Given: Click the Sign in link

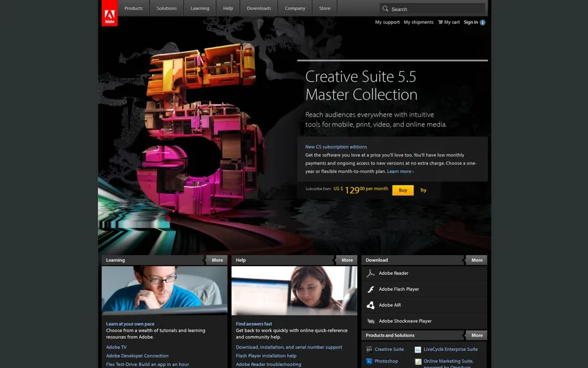Looking at the screenshot, I should [470, 22].
